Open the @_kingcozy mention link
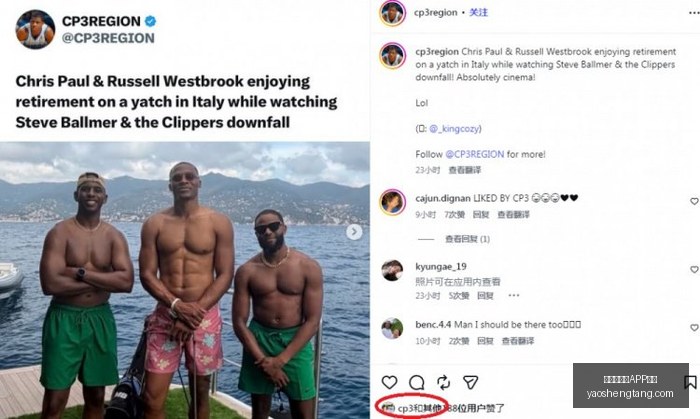The width and height of the screenshot is (700, 419). pos(455,129)
